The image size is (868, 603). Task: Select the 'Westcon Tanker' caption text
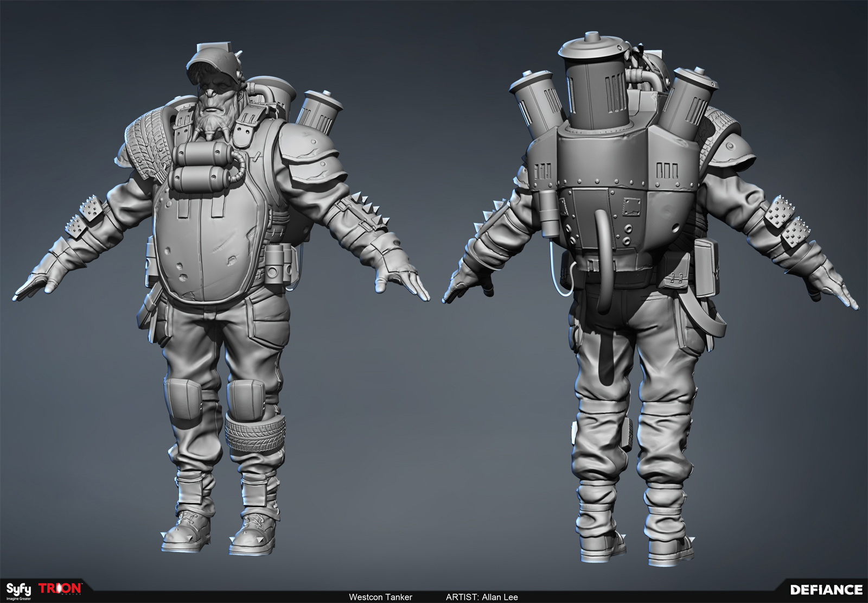(380, 597)
